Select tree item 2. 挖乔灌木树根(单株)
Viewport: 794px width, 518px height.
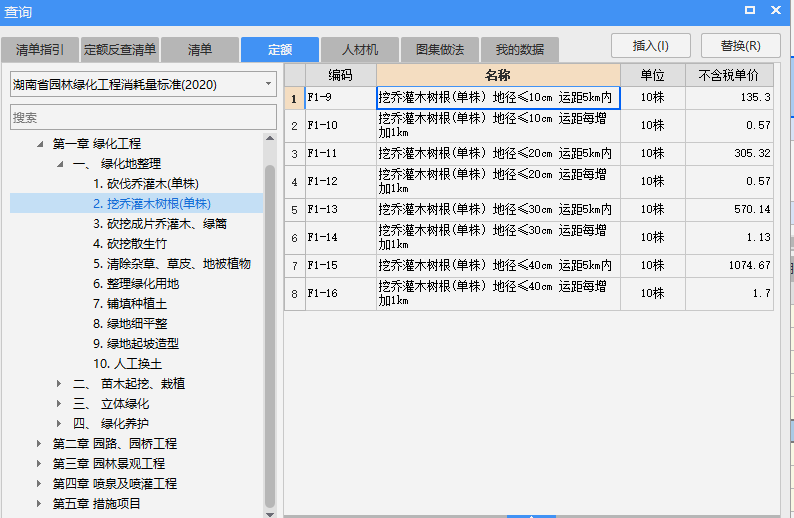pos(152,204)
